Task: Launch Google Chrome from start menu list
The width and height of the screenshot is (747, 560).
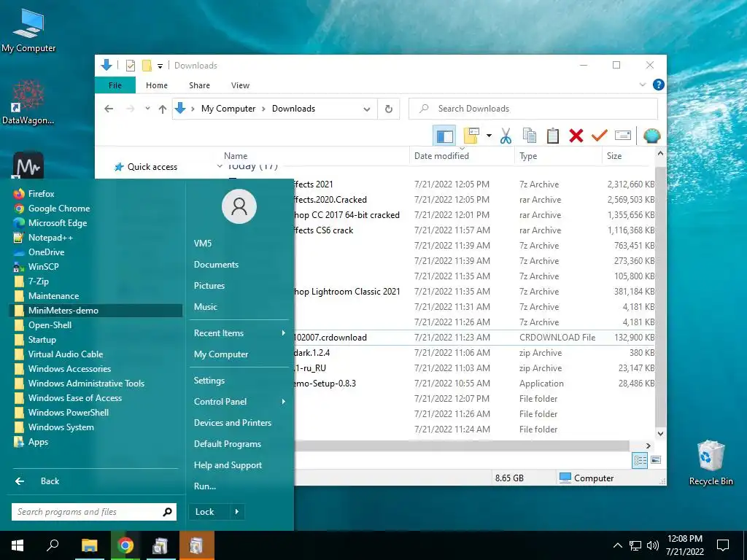Action: point(52,208)
